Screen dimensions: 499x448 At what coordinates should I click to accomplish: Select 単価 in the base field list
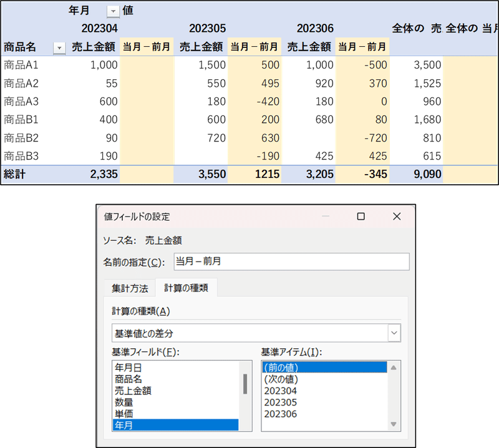[x=177, y=414]
